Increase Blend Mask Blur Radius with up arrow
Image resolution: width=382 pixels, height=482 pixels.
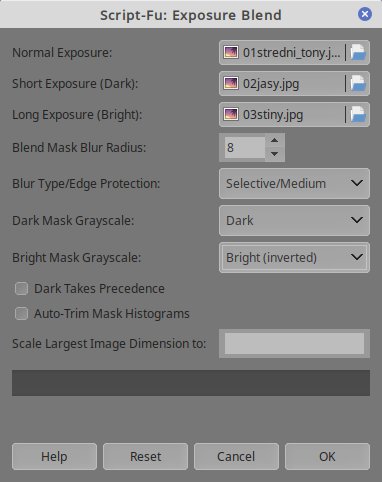click(275, 140)
